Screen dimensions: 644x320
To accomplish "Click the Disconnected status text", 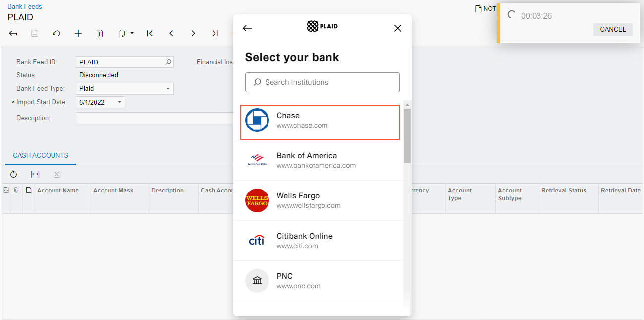I will (99, 75).
